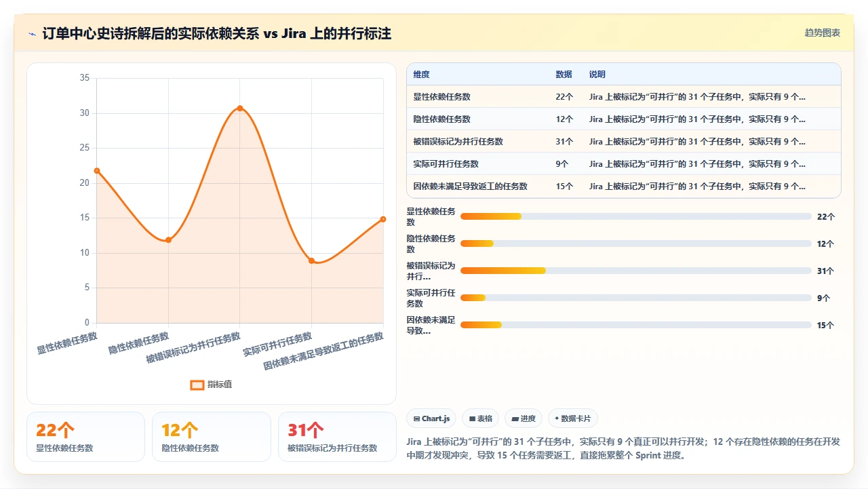Click the 15个 value beside progress bar
Screen dimensions: 868x489
[x=826, y=325]
